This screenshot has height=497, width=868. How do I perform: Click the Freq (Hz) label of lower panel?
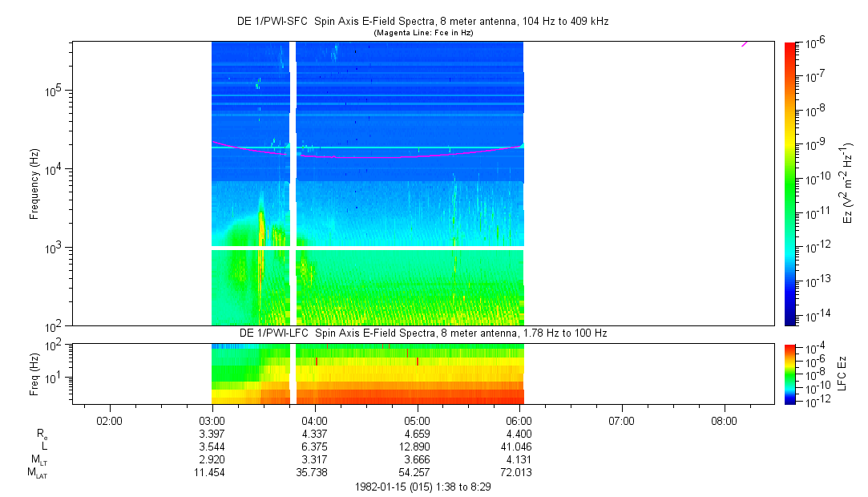tap(34, 373)
